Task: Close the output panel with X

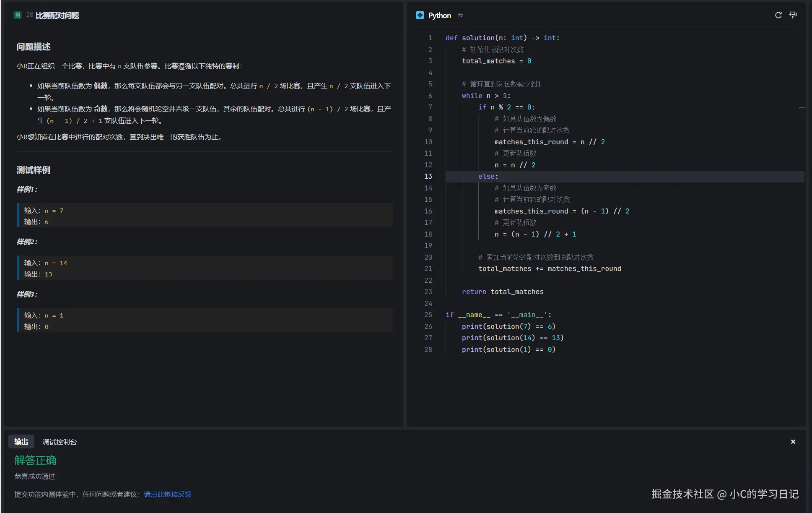Action: (x=793, y=442)
